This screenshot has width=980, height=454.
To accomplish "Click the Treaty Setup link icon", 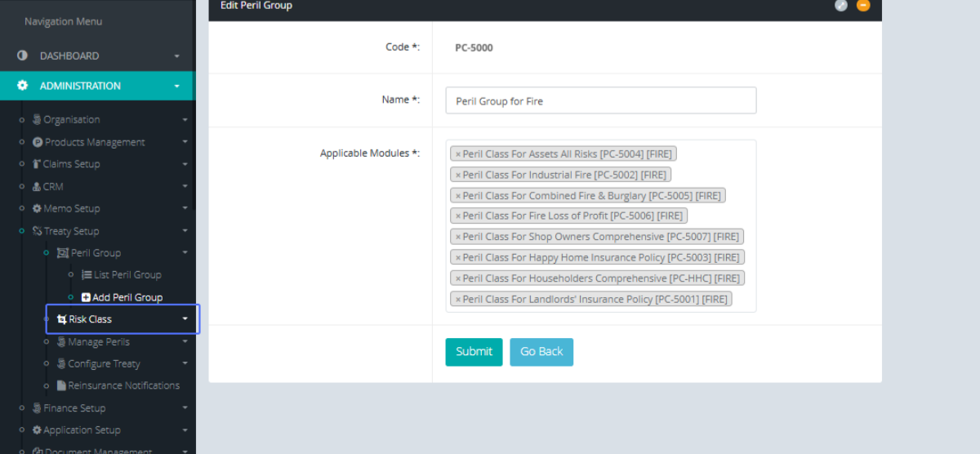I will click(x=37, y=231).
